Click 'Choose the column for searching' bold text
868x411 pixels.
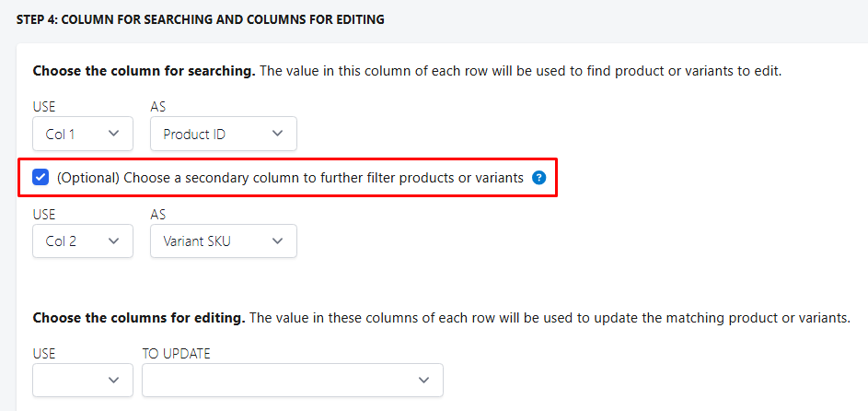coord(144,71)
